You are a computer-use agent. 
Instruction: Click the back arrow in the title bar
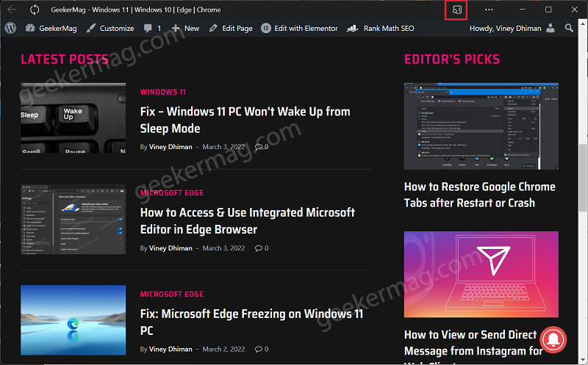[12, 10]
